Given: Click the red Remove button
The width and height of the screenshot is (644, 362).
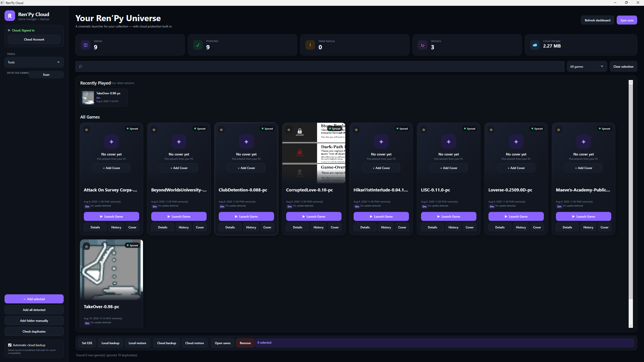Looking at the screenshot, I should 245,343.
